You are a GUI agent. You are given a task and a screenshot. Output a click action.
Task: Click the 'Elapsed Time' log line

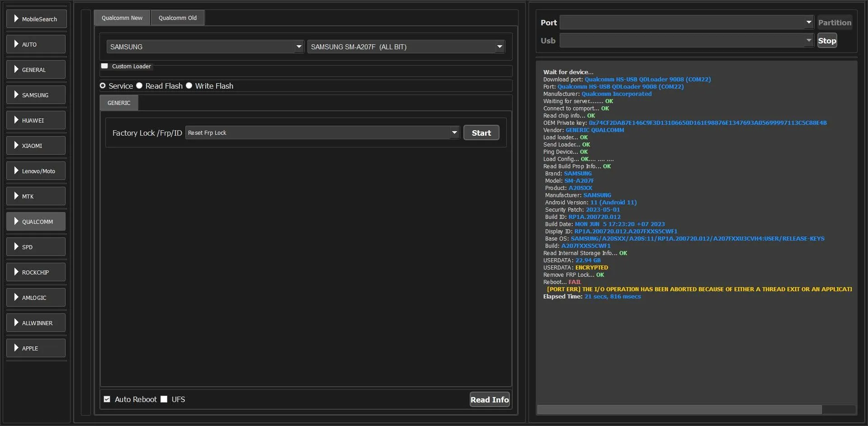[592, 297]
